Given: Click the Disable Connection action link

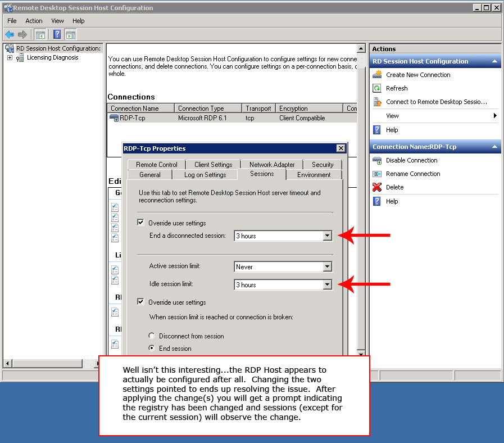Looking at the screenshot, I should pyautogui.click(x=411, y=160).
